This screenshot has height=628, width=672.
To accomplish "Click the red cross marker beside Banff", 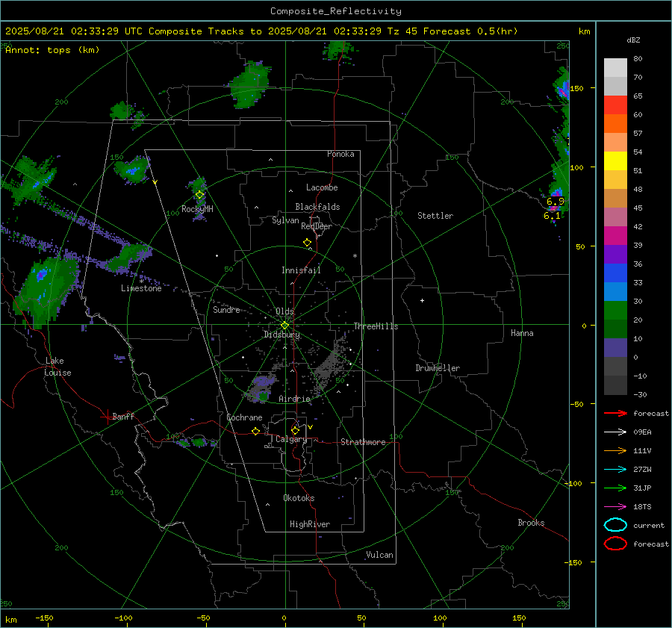I will click(x=107, y=417).
